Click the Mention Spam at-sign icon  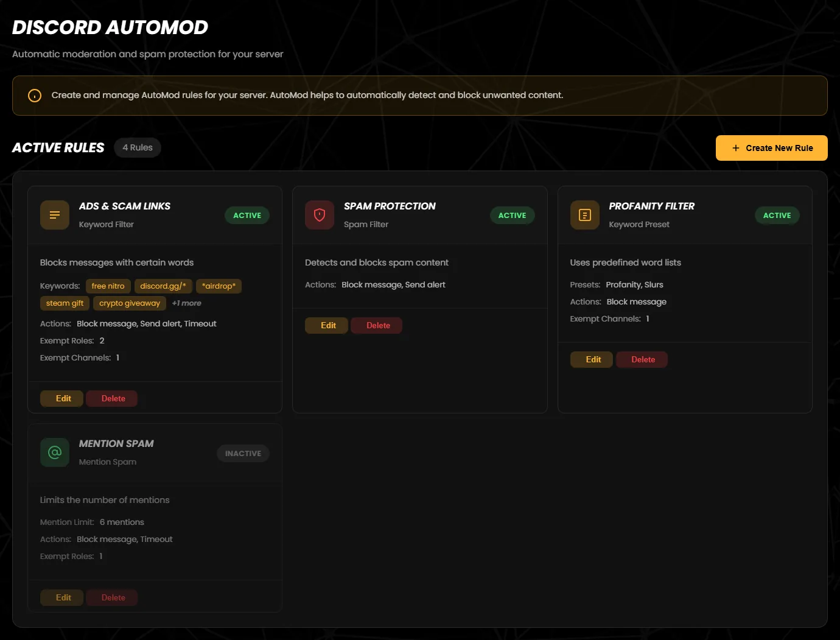click(55, 452)
